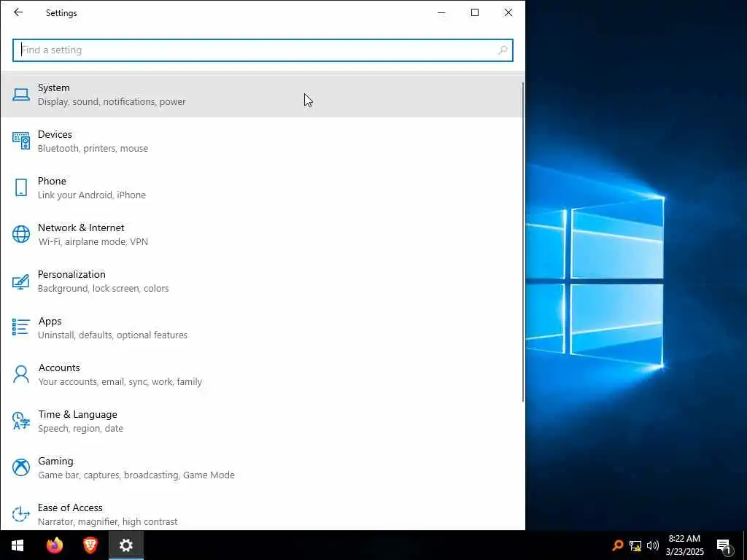Click 'Wi-Fi, airplane mode, VPN' description
This screenshot has width=747, height=560.
click(x=93, y=241)
